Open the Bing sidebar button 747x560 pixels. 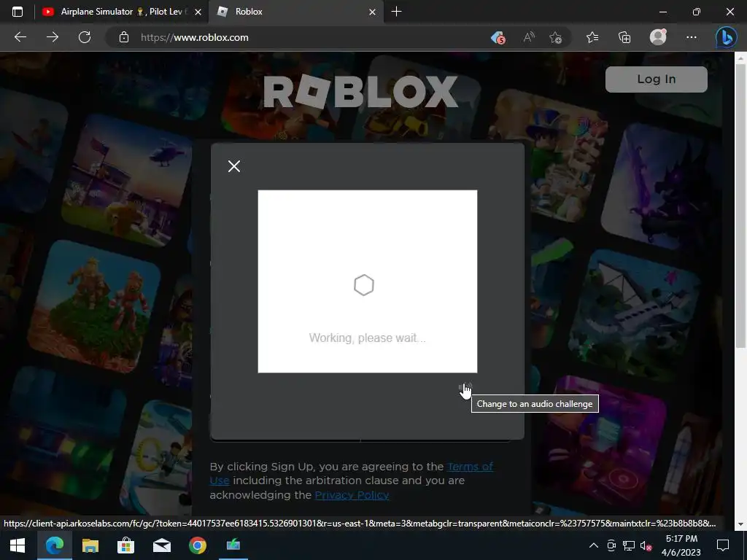726,38
